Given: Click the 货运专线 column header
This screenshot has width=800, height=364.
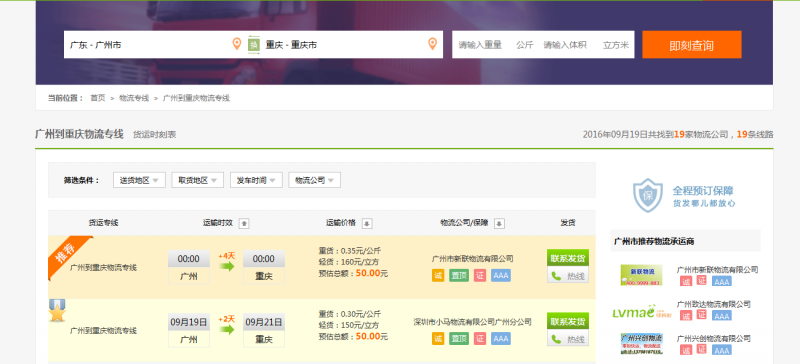Looking at the screenshot, I should [x=103, y=223].
